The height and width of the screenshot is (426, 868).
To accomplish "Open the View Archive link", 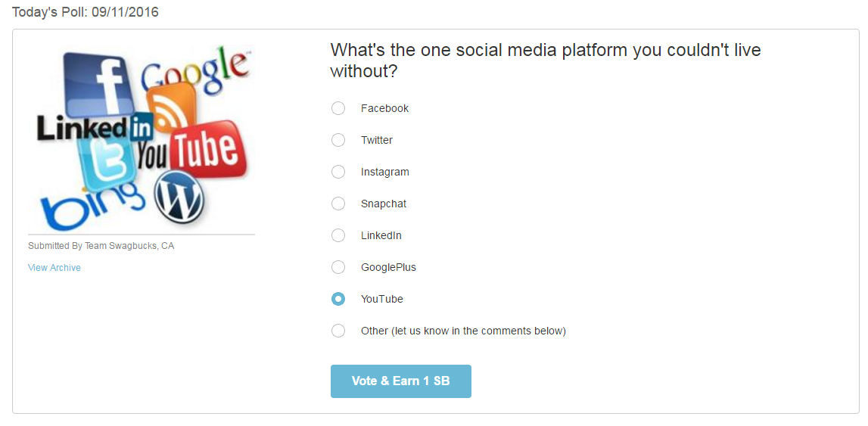I will [x=54, y=268].
